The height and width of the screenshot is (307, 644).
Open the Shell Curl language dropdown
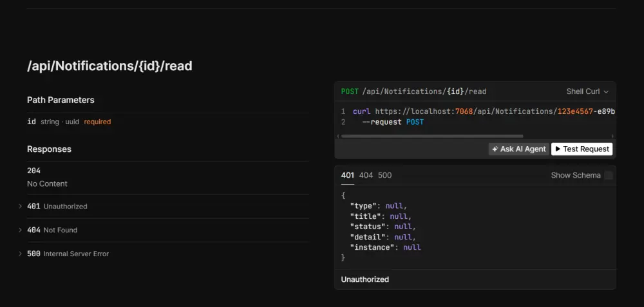point(587,91)
